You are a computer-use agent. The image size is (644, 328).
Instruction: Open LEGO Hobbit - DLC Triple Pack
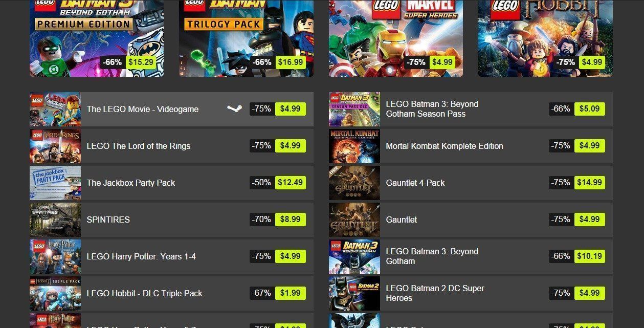click(x=145, y=293)
